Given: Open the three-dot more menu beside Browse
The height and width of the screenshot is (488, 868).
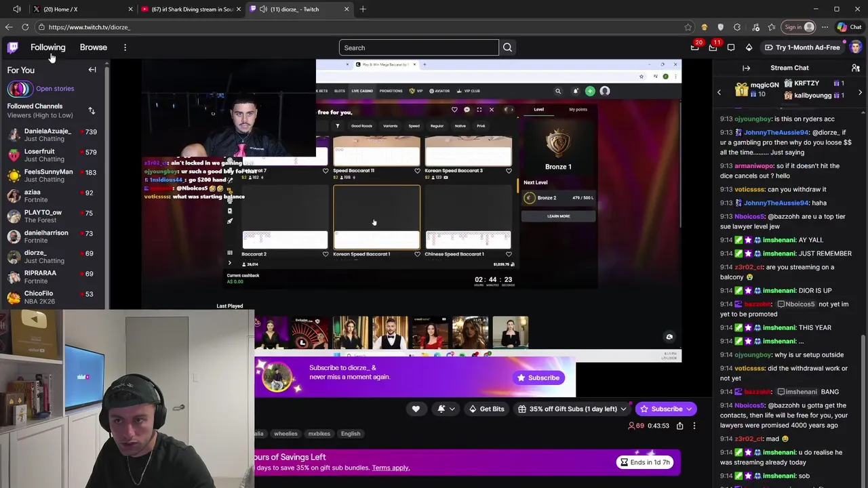Looking at the screenshot, I should point(125,47).
